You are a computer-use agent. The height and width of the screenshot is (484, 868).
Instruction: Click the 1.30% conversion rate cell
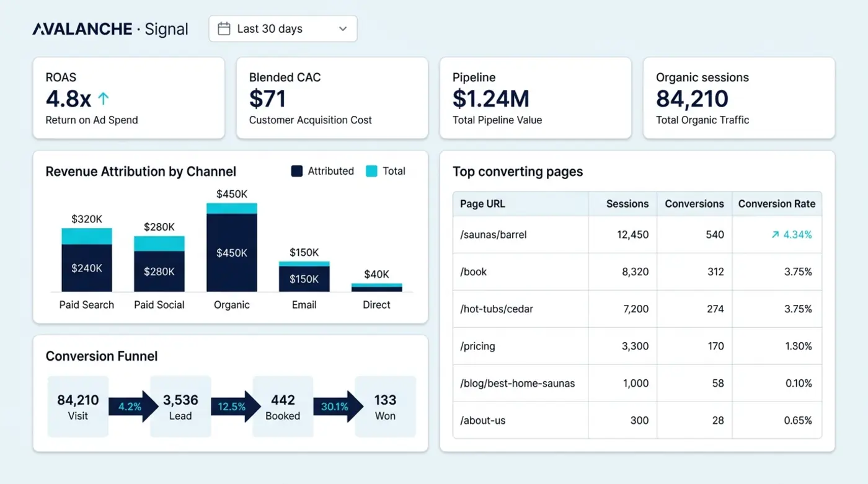(777, 346)
